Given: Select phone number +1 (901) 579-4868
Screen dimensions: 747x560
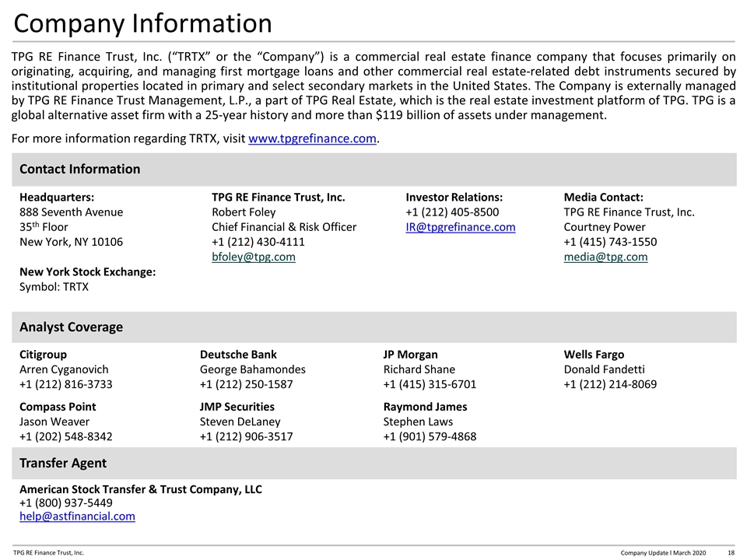Looking at the screenshot, I should tap(430, 436).
